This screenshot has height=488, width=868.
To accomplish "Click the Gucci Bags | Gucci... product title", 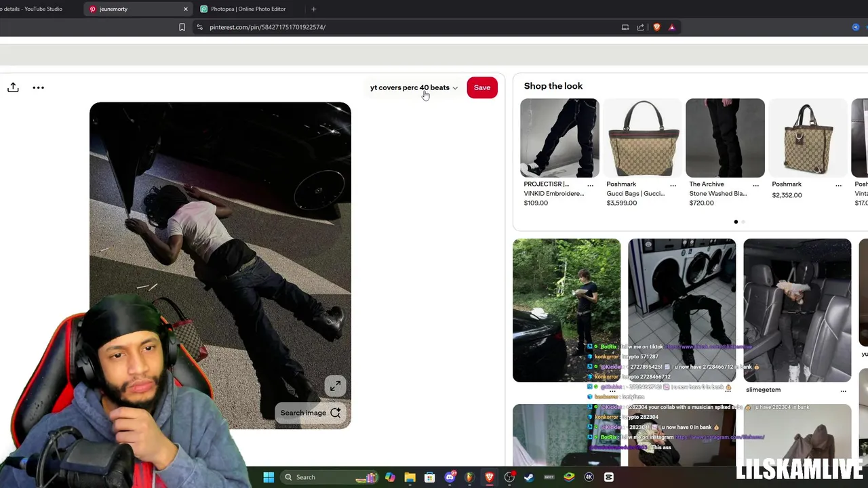I will click(635, 194).
